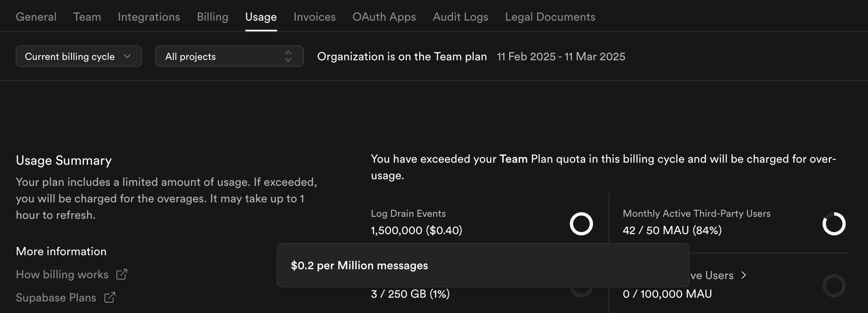The height and width of the screenshot is (313, 868).
Task: Open the Invoices tab
Action: click(315, 17)
